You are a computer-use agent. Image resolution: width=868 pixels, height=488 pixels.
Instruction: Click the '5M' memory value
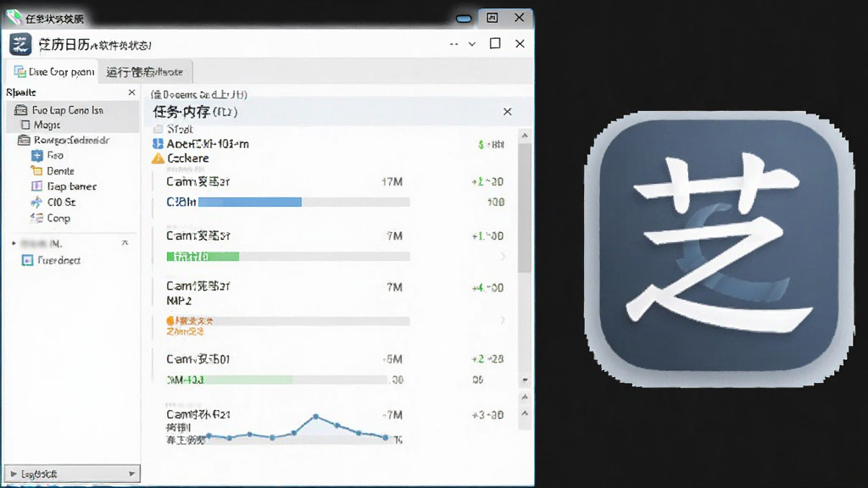tap(392, 359)
